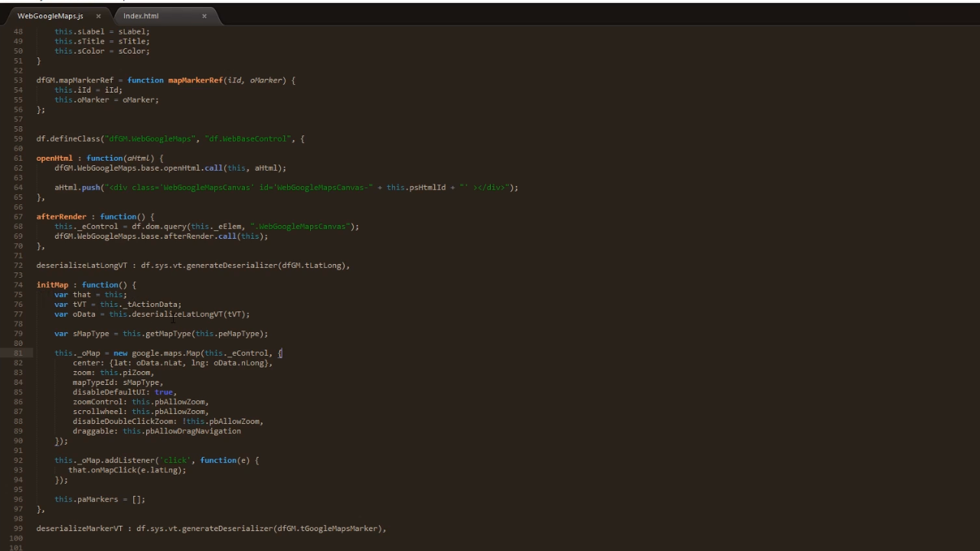Switch to the Index.html tab

[141, 16]
